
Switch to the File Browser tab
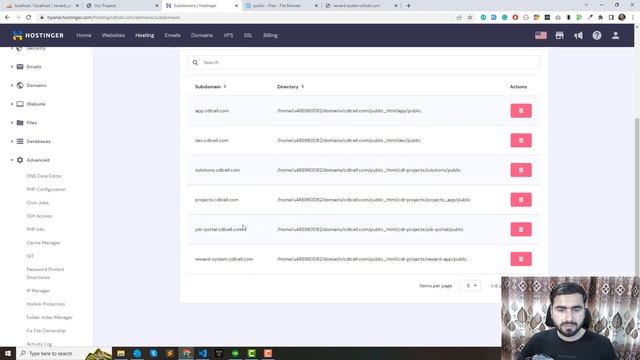[x=281, y=6]
